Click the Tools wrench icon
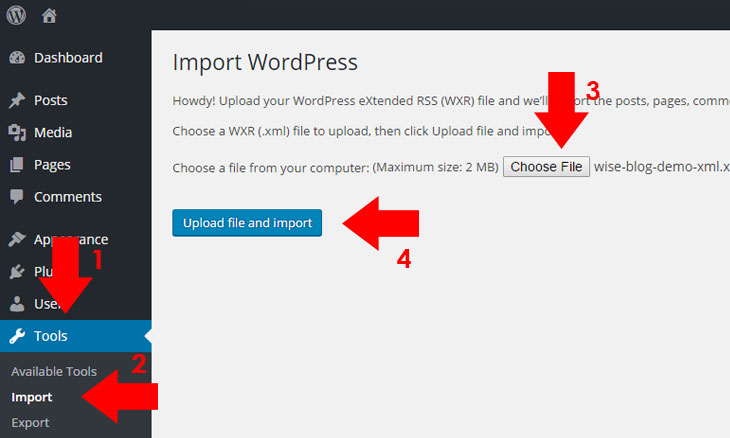 17,336
